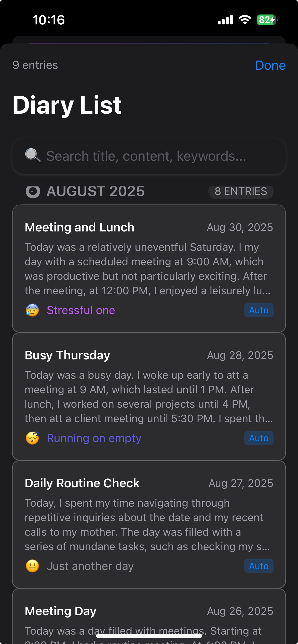Image resolution: width=298 pixels, height=644 pixels.
Task: Tap the 8 ENTRIES badge
Action: tap(241, 192)
